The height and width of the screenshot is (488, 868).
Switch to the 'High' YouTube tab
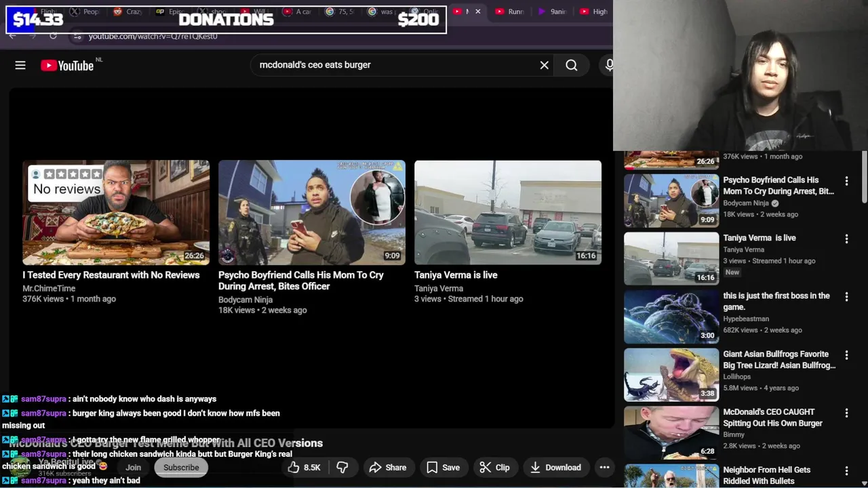[594, 12]
